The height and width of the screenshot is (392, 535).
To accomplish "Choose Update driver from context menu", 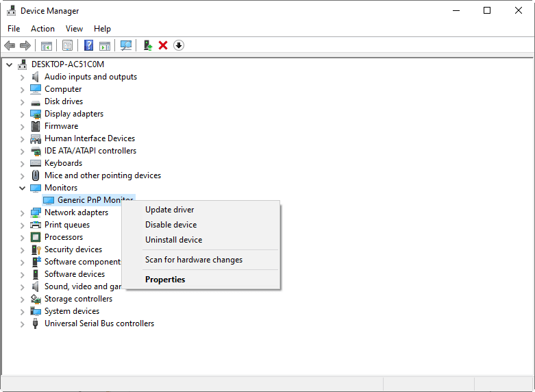I will (201, 210).
